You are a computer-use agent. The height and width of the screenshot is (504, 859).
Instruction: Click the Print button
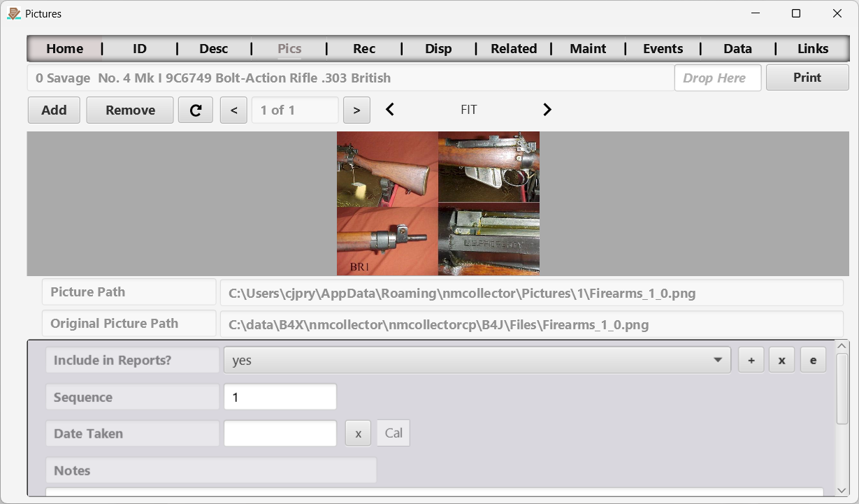click(807, 78)
